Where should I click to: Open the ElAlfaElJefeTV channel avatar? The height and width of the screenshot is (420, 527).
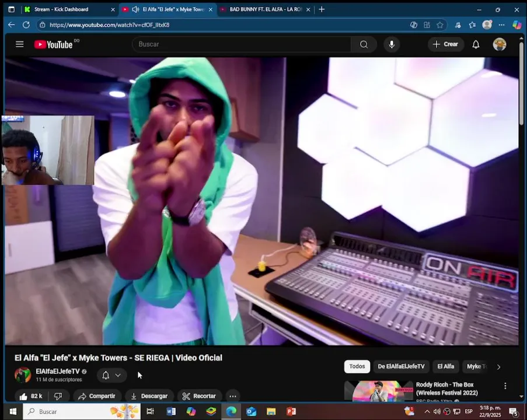point(23,375)
